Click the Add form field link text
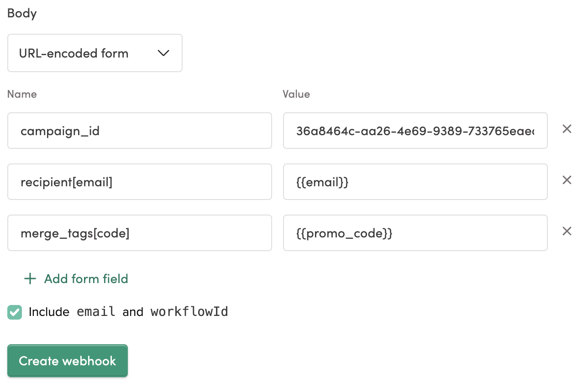The image size is (588, 389). click(86, 279)
